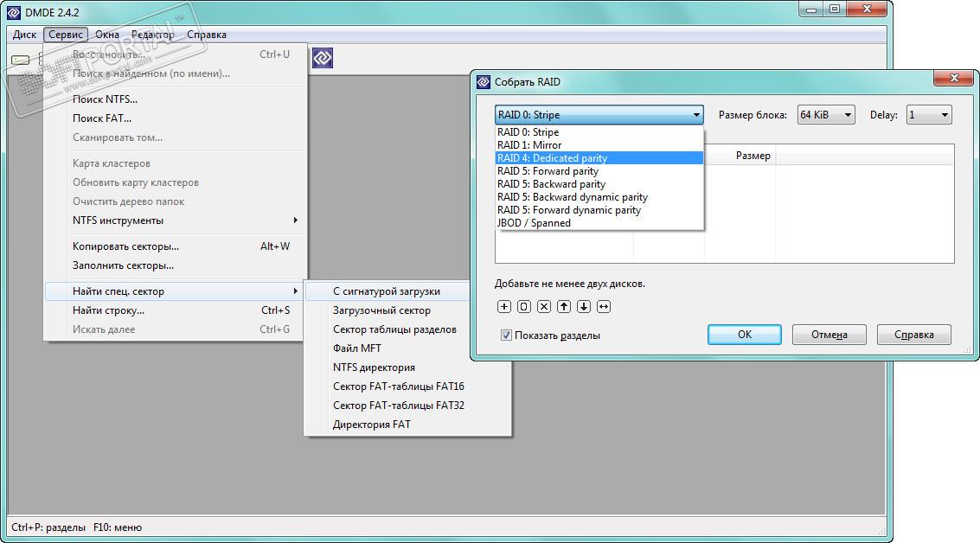Image resolution: width=980 pixels, height=543 pixels.
Task: Open the Редактор menu
Action: point(152,35)
